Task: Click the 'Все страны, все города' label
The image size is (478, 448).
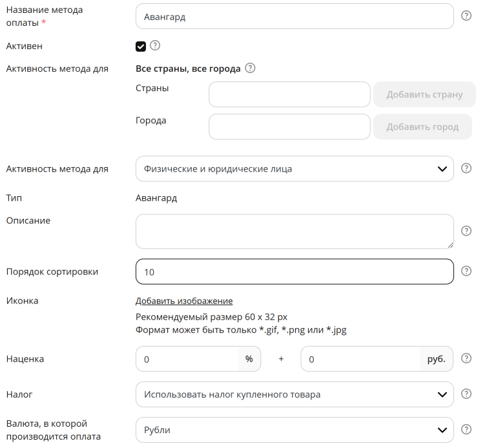Action: point(188,69)
